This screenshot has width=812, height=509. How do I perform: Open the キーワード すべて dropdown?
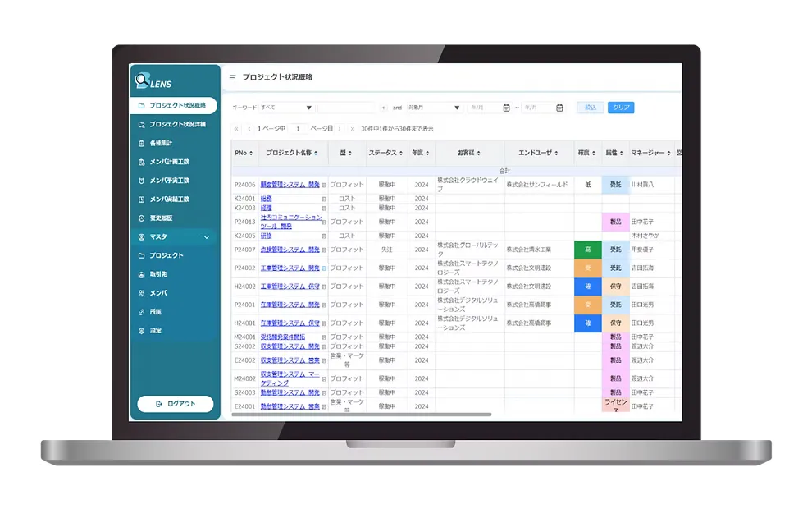click(286, 108)
